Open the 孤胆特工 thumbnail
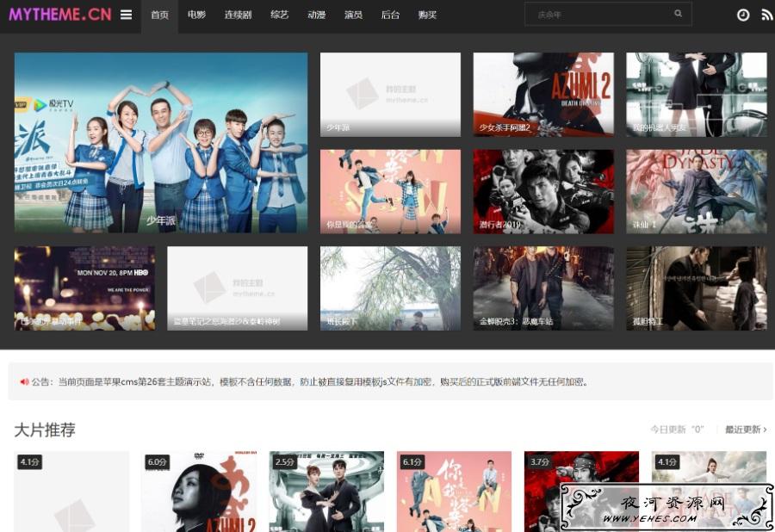 coord(697,288)
